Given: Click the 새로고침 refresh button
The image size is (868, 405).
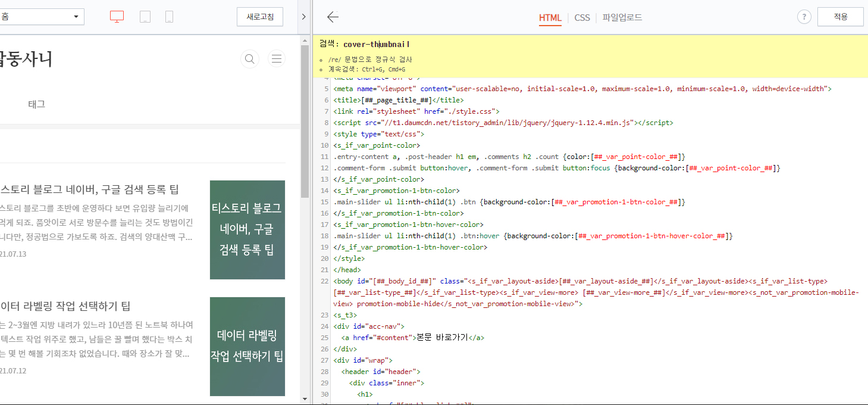Looking at the screenshot, I should pyautogui.click(x=260, y=17).
